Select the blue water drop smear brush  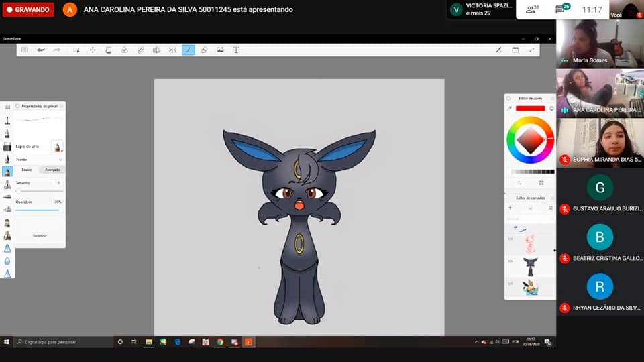pyautogui.click(x=7, y=261)
